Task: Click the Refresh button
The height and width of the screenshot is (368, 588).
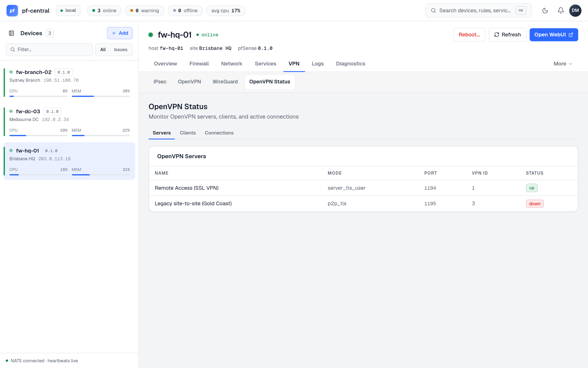Action: [x=507, y=35]
